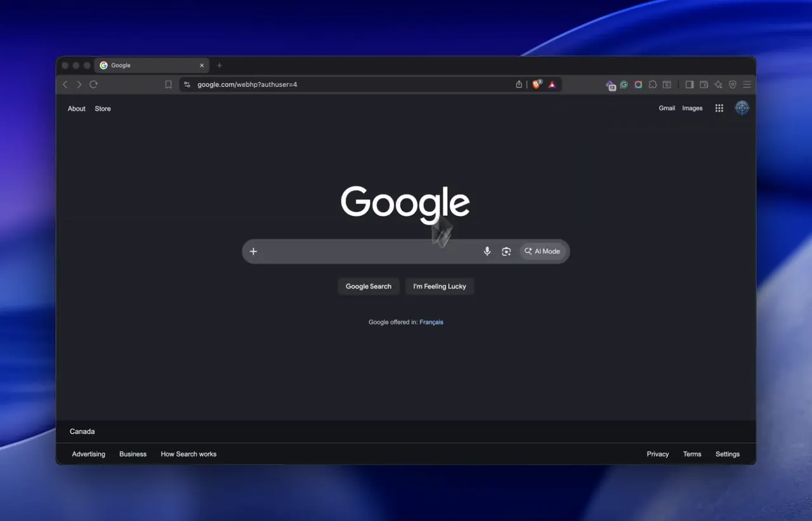The image size is (812, 521).
Task: Open the Business footer link
Action: [x=133, y=454]
